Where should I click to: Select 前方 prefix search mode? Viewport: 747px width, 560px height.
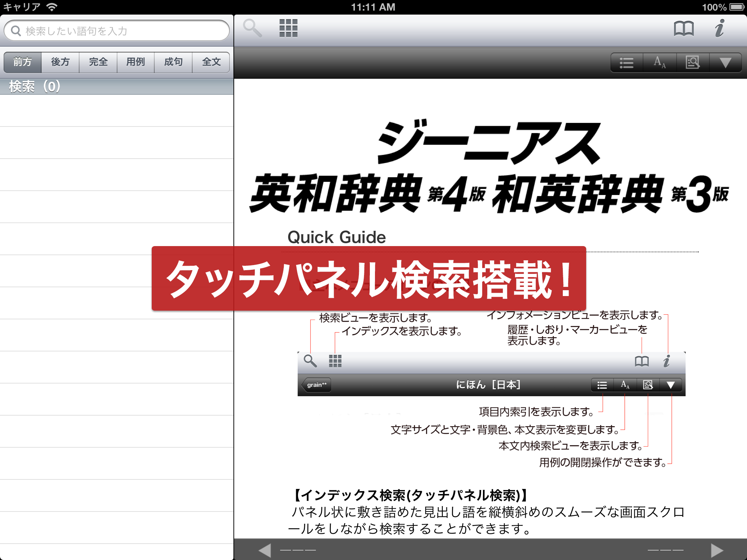[x=23, y=62]
